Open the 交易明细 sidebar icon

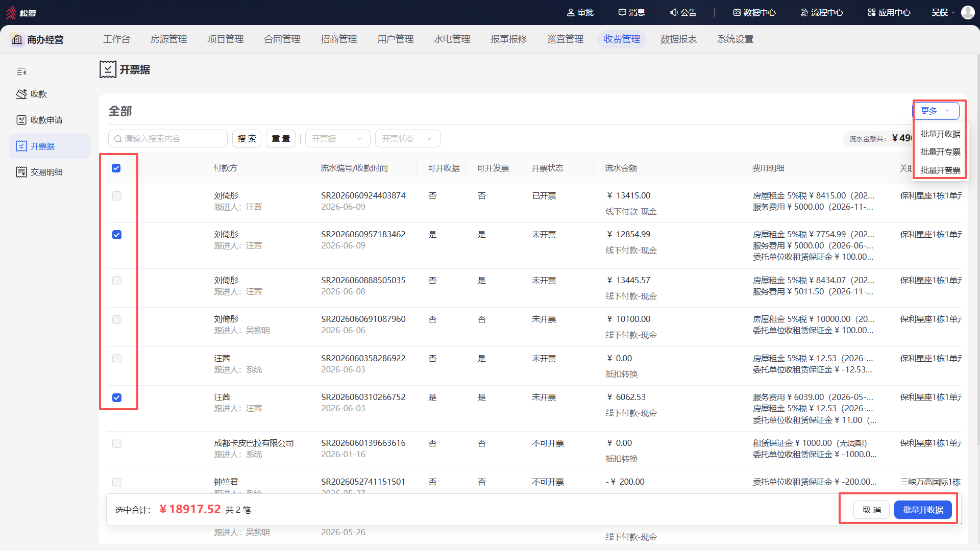[21, 172]
